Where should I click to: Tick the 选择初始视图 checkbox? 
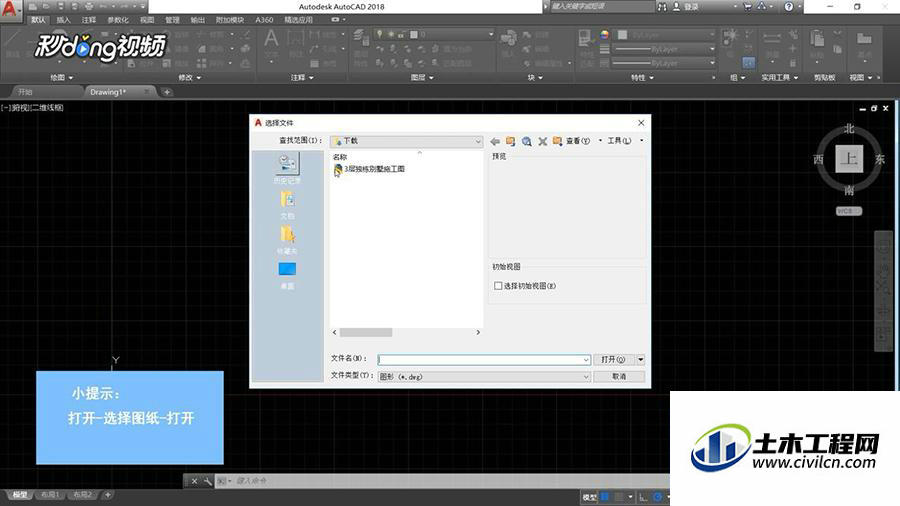click(x=498, y=286)
